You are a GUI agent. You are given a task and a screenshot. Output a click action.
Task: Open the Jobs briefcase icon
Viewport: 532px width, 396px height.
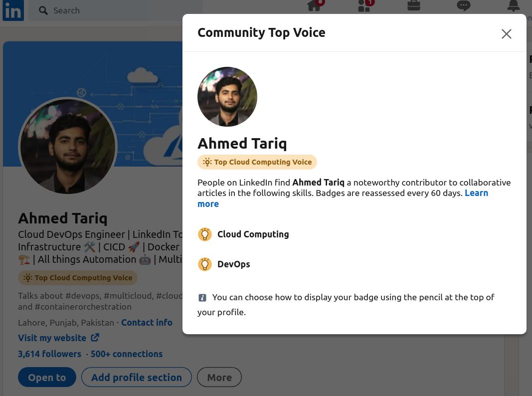coord(414,5)
